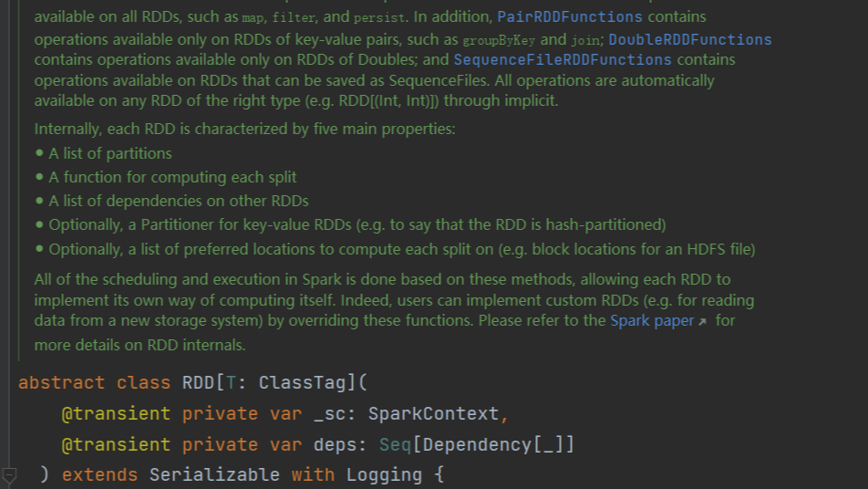This screenshot has height=489, width=868.
Task: Click the SparkContext type reference
Action: tap(433, 413)
